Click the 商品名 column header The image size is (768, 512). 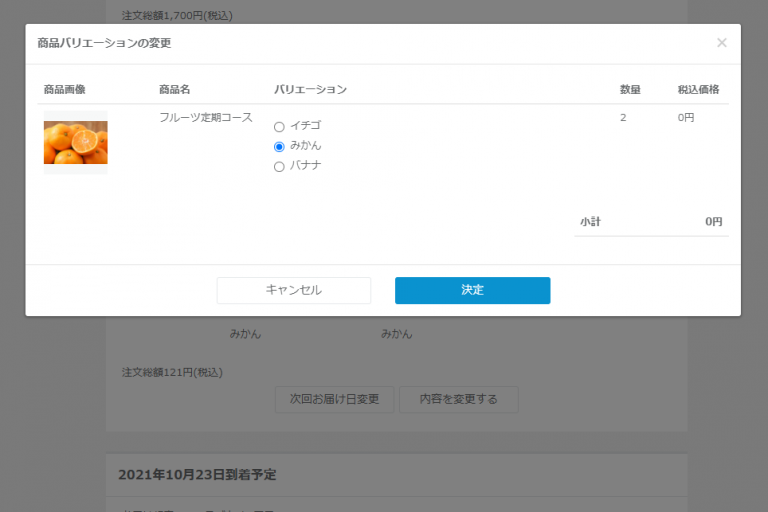[x=174, y=90]
